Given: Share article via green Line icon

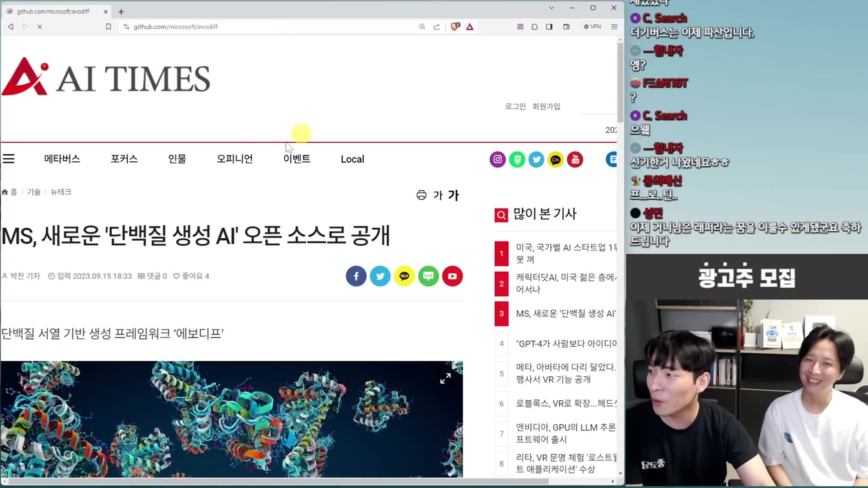Looking at the screenshot, I should pyautogui.click(x=428, y=276).
